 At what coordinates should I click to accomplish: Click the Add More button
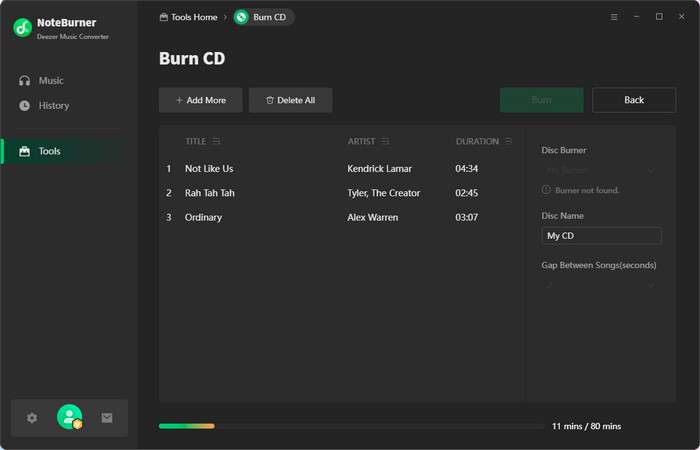pyautogui.click(x=201, y=100)
